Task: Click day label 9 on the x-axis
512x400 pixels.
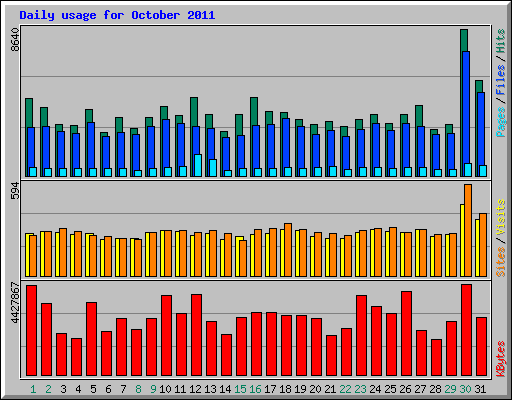Action: pyautogui.click(x=153, y=389)
